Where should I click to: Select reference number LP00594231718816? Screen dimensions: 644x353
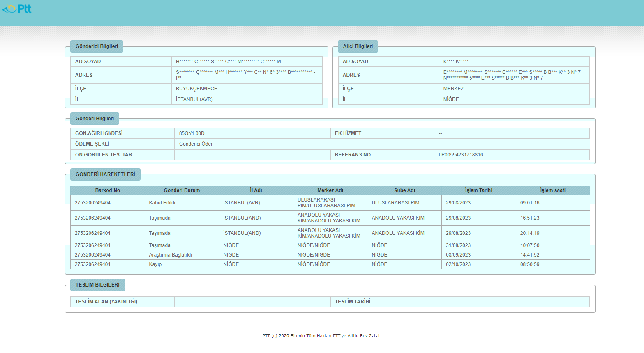point(461,155)
